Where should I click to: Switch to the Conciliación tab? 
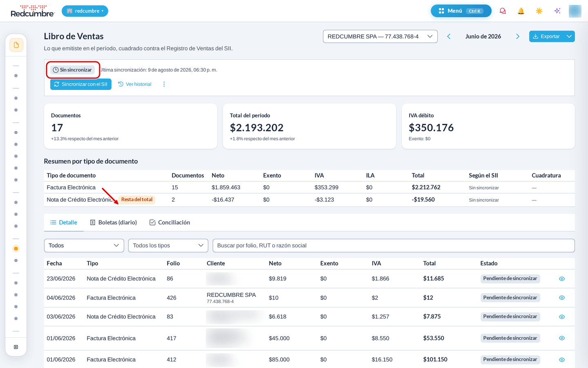click(x=170, y=222)
